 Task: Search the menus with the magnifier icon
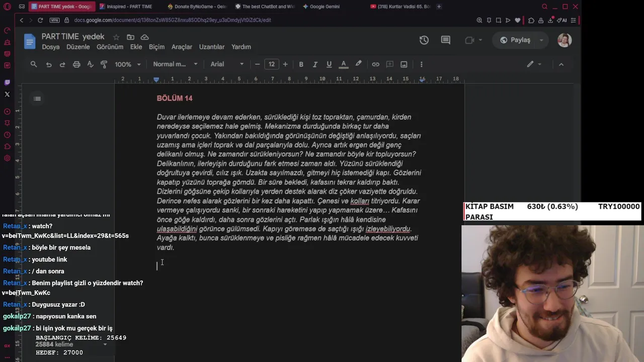click(34, 64)
